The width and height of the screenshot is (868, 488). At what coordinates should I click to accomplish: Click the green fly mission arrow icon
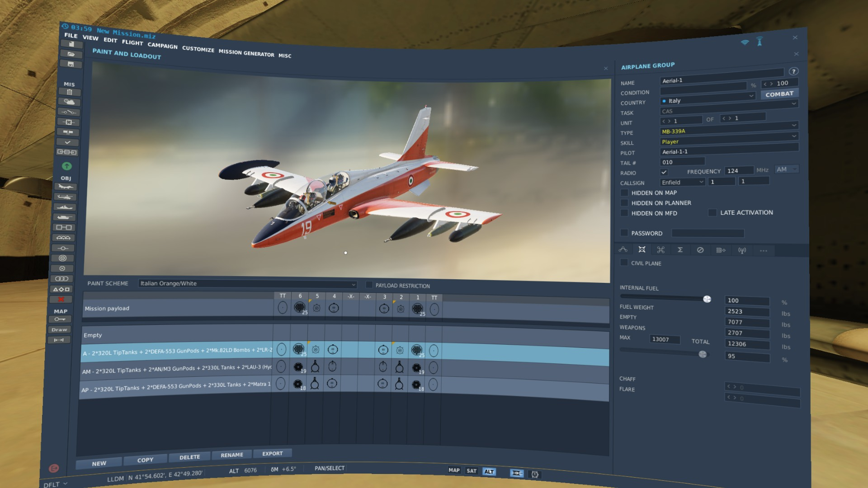coord(67,166)
